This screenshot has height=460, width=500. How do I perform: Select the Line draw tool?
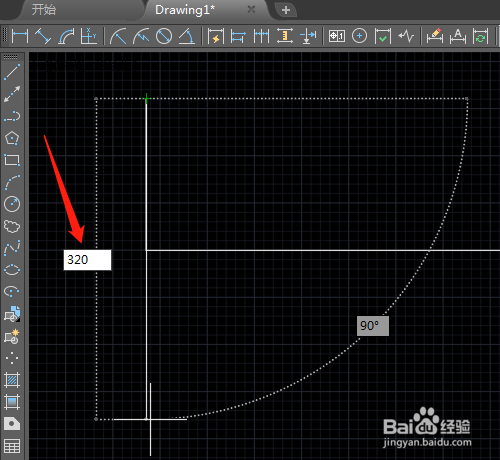[12, 72]
